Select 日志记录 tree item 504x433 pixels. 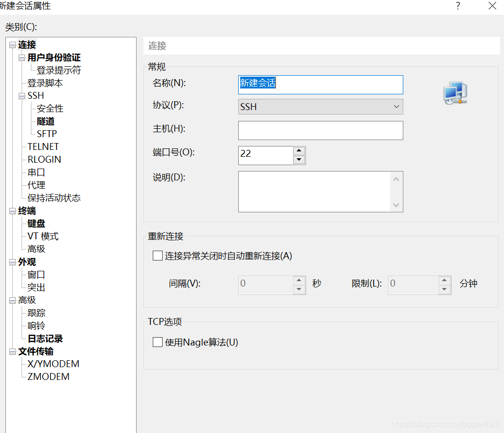point(45,339)
